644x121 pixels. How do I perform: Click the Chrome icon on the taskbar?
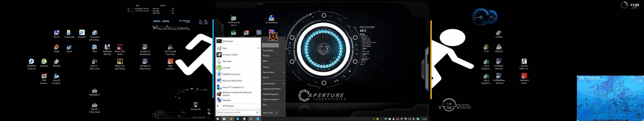(x=231, y=119)
